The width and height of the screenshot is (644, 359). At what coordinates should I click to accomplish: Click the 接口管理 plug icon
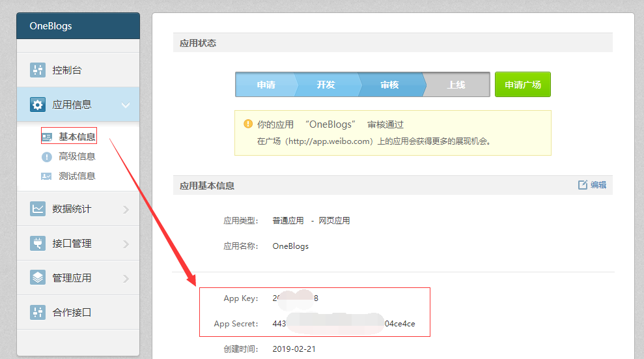[38, 244]
